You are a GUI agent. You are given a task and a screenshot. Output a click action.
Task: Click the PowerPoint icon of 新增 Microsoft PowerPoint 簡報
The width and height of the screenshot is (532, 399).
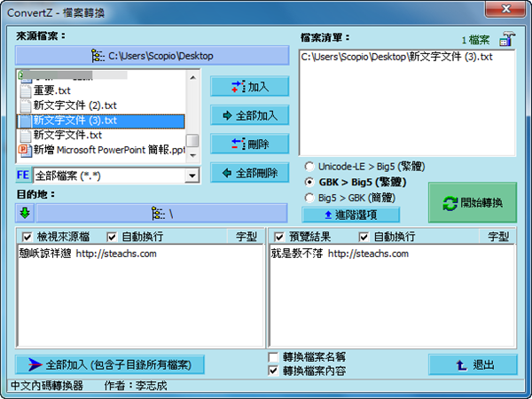25,150
